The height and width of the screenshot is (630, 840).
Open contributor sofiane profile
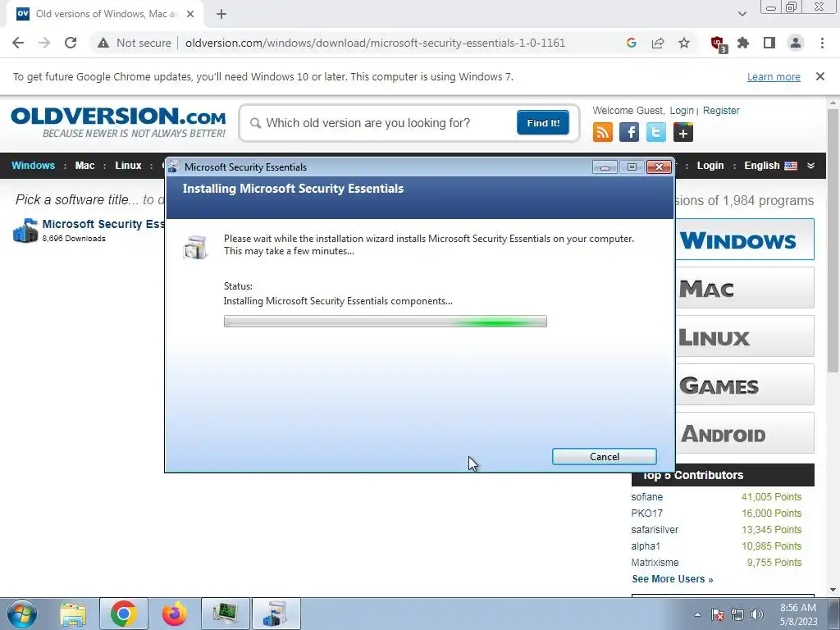[646, 496]
